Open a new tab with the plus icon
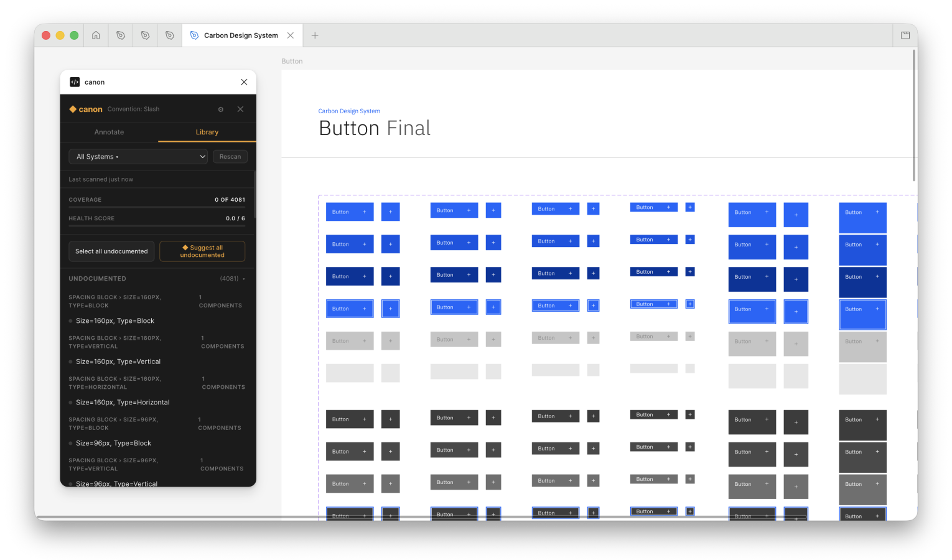The image size is (952, 560). pos(315,35)
